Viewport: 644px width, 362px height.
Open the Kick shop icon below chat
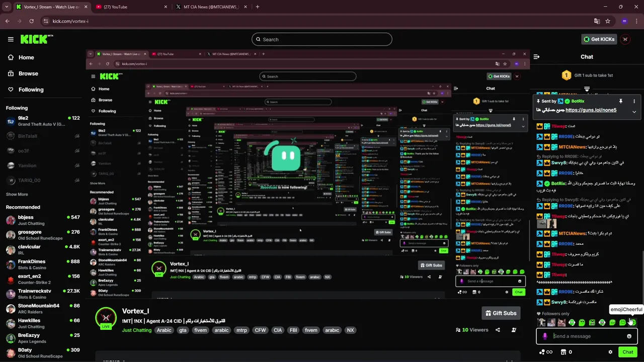click(564, 352)
